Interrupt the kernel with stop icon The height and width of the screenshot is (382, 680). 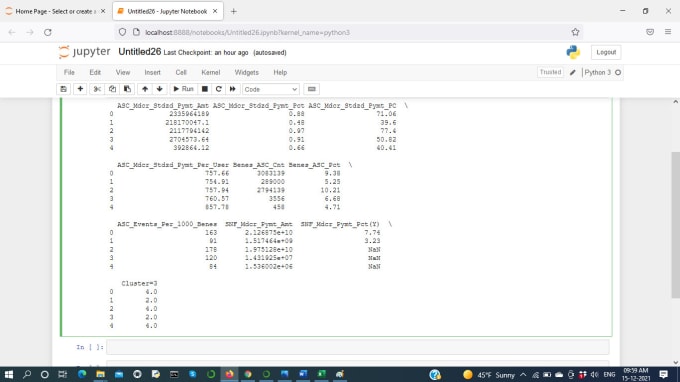pos(205,89)
